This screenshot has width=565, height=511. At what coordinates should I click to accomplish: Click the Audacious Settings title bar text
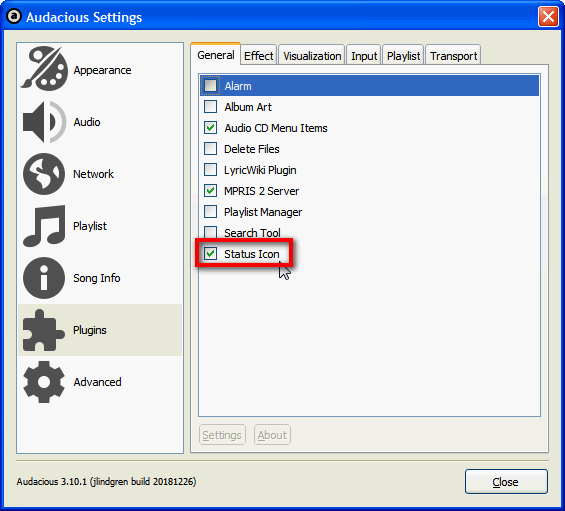(x=84, y=17)
